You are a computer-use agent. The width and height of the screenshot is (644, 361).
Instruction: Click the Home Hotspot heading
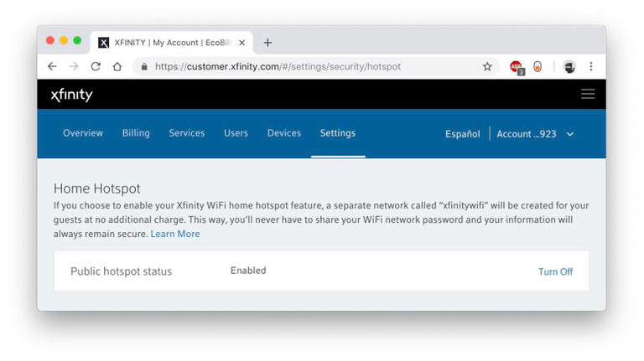(97, 188)
